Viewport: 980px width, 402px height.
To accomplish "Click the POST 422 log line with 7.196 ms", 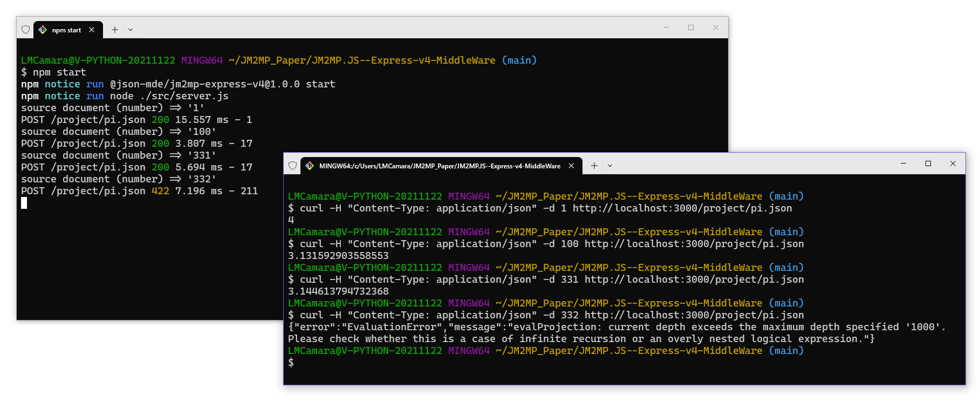I will (139, 191).
